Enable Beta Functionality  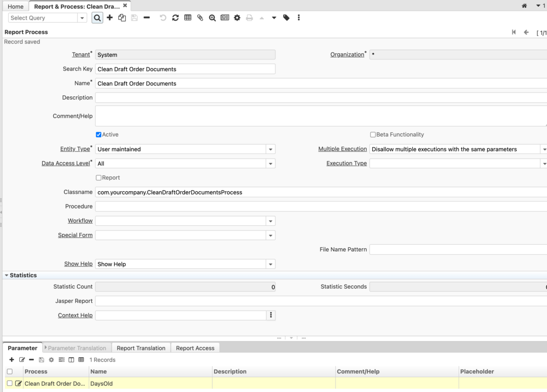coord(372,135)
